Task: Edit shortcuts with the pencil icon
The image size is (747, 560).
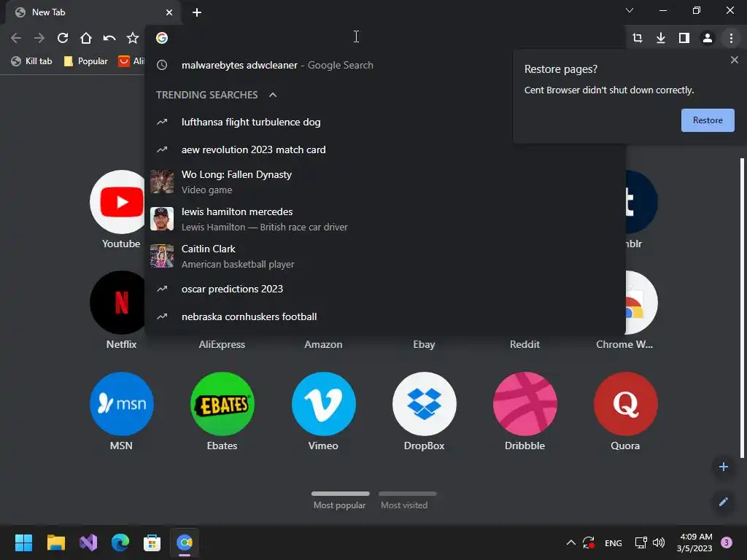Action: 723,502
